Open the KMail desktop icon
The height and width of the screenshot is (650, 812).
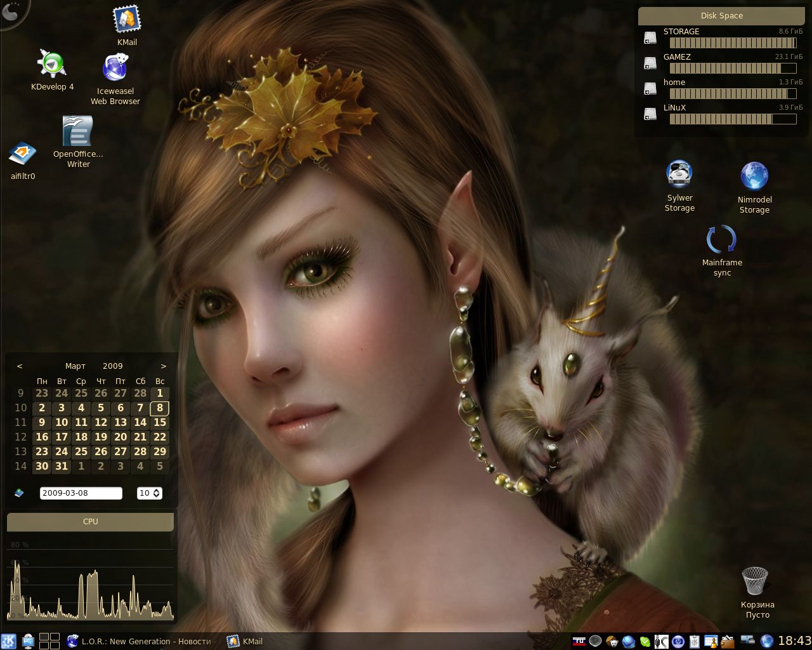pos(127,25)
